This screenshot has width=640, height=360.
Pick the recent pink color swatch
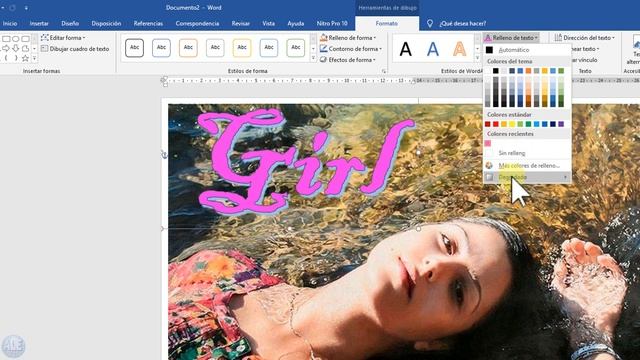point(487,143)
